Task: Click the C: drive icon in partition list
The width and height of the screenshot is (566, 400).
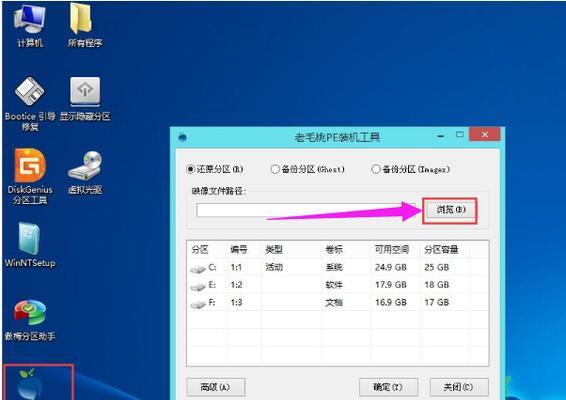Action: coord(197,269)
